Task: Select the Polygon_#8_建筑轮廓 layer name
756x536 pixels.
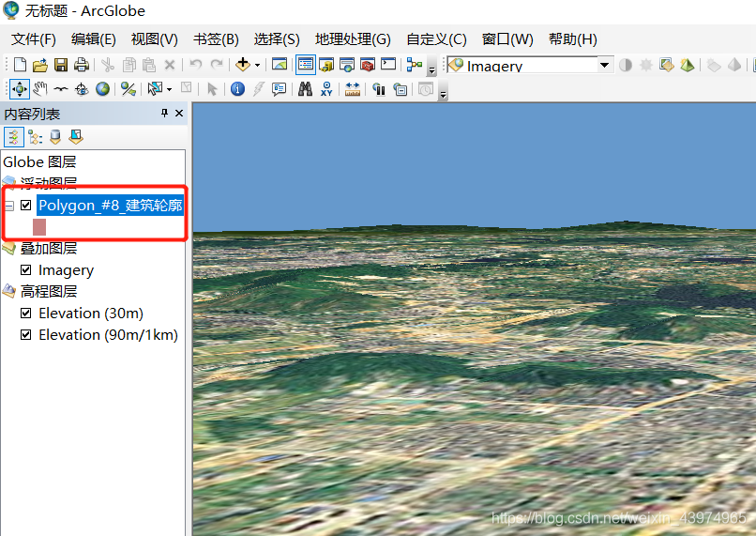Action: [111, 206]
